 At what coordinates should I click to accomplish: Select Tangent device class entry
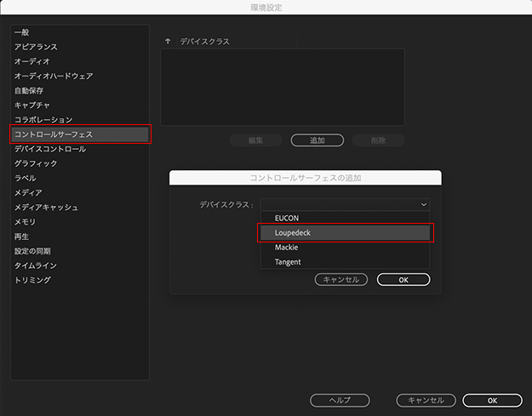pos(346,262)
